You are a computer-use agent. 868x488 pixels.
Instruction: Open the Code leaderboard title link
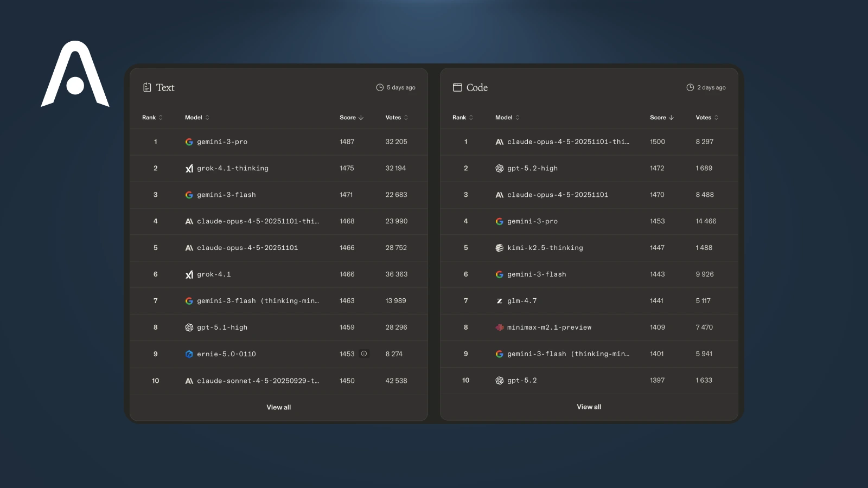point(477,88)
